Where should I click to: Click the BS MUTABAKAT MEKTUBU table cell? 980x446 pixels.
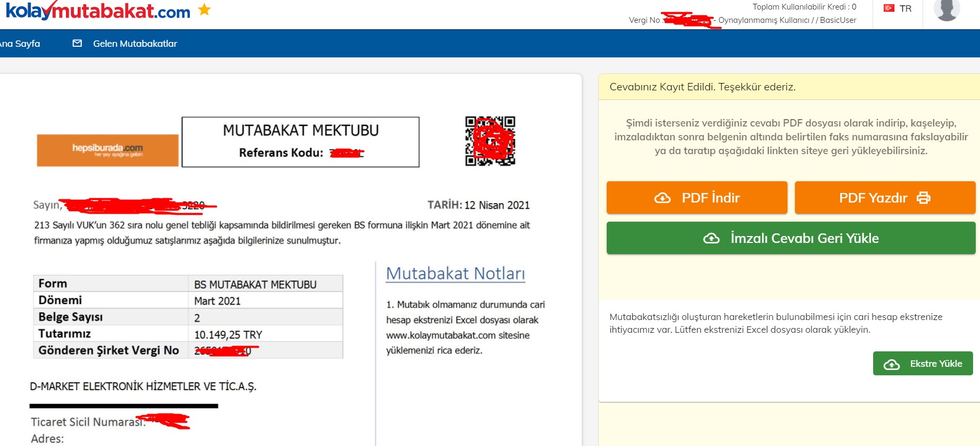point(265,284)
